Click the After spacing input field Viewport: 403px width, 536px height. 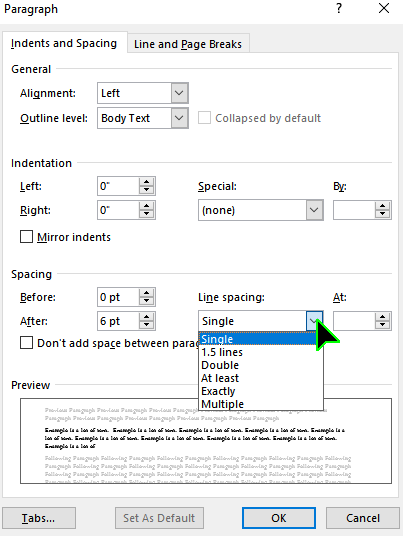(118, 321)
